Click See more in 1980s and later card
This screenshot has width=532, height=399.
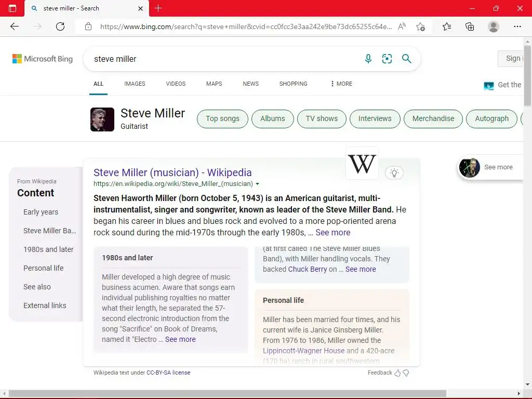point(180,339)
